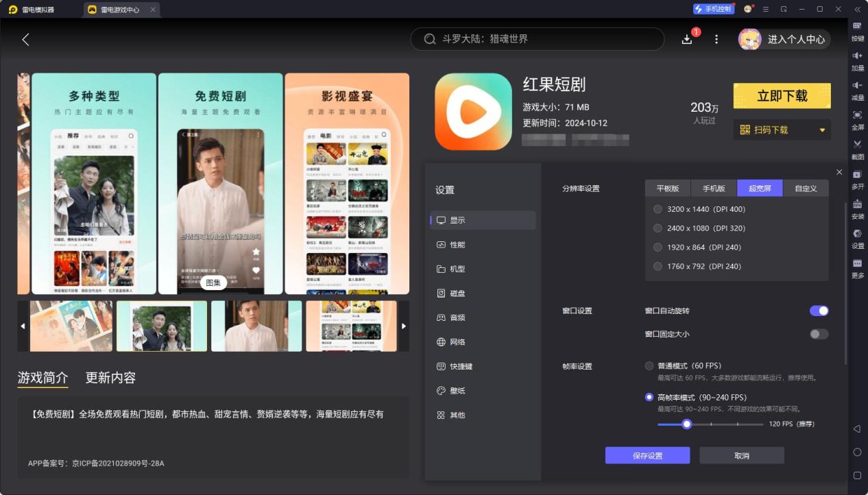
Task: Click 取消 button in settings
Action: pos(742,456)
